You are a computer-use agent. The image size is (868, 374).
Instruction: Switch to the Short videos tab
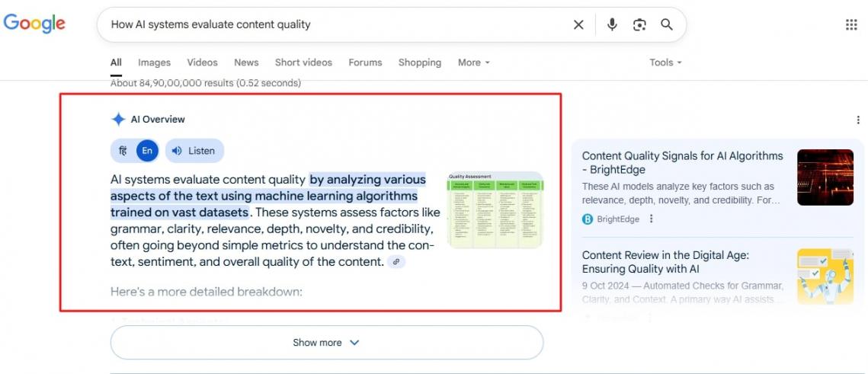(x=303, y=62)
